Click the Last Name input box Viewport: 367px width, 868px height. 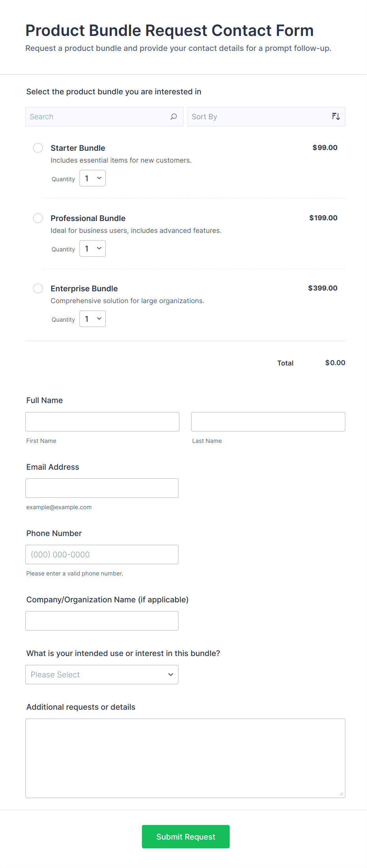[268, 422]
